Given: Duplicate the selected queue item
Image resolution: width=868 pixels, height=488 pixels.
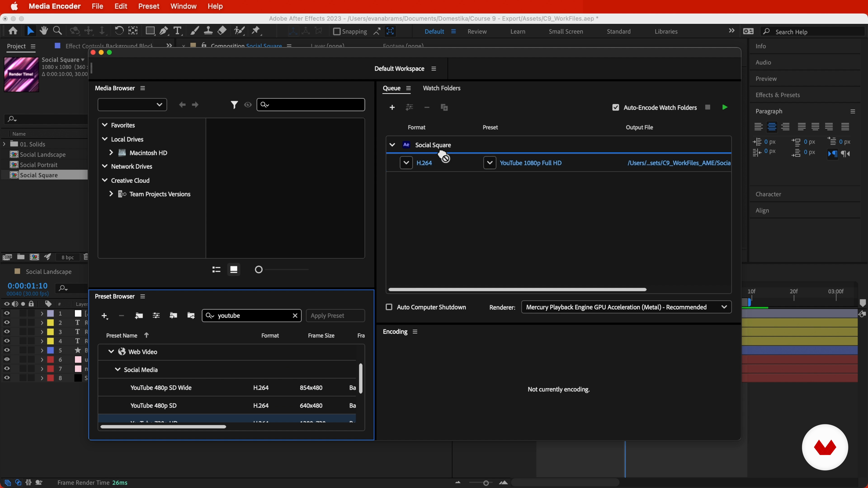Looking at the screenshot, I should click(444, 108).
